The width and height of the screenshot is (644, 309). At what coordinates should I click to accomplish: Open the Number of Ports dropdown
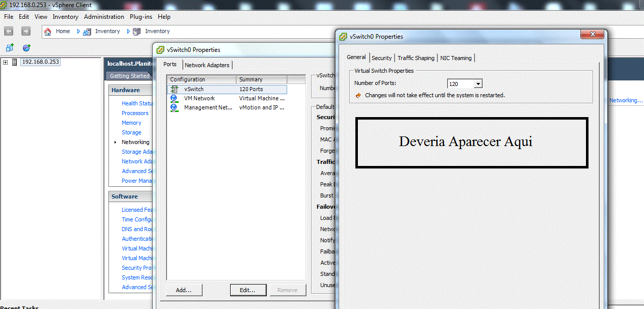(478, 83)
